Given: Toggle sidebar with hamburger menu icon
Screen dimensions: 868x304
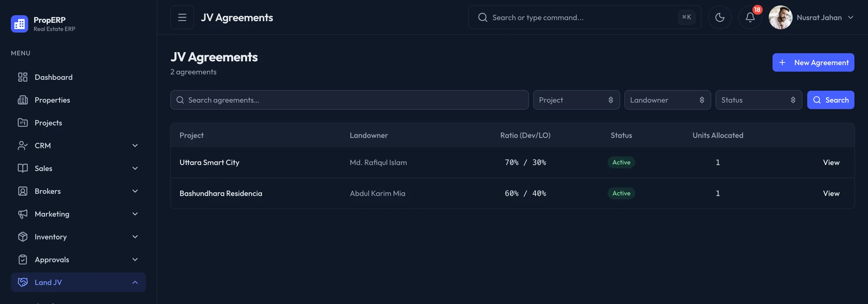Looking at the screenshot, I should point(182,17).
